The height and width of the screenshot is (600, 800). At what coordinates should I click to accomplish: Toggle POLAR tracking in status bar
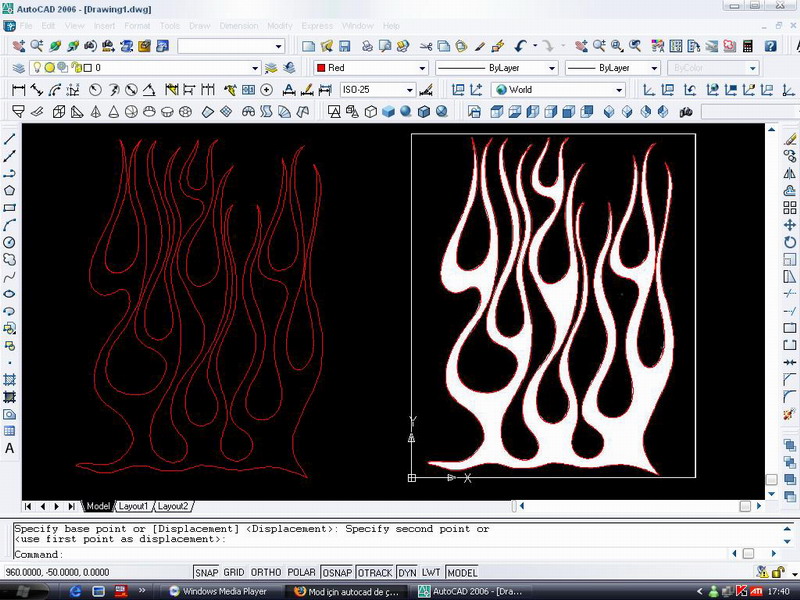pyautogui.click(x=302, y=572)
